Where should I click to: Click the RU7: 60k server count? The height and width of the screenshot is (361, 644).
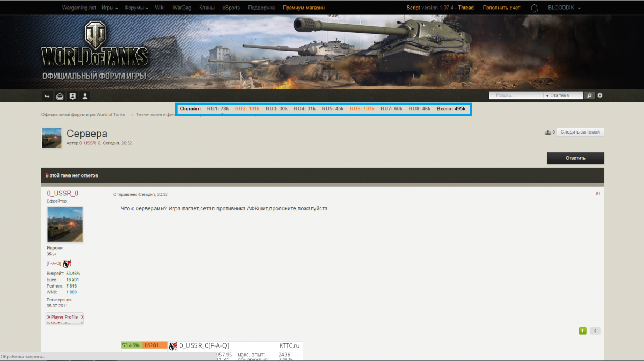[391, 109]
